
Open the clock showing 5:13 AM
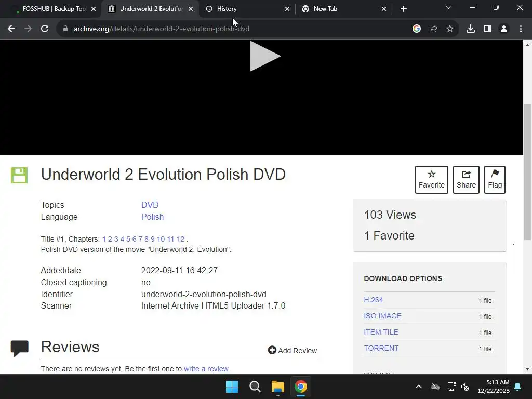pyautogui.click(x=494, y=387)
